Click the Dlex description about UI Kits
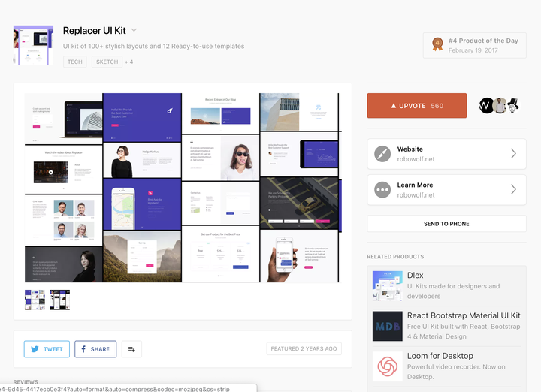 tap(453, 291)
